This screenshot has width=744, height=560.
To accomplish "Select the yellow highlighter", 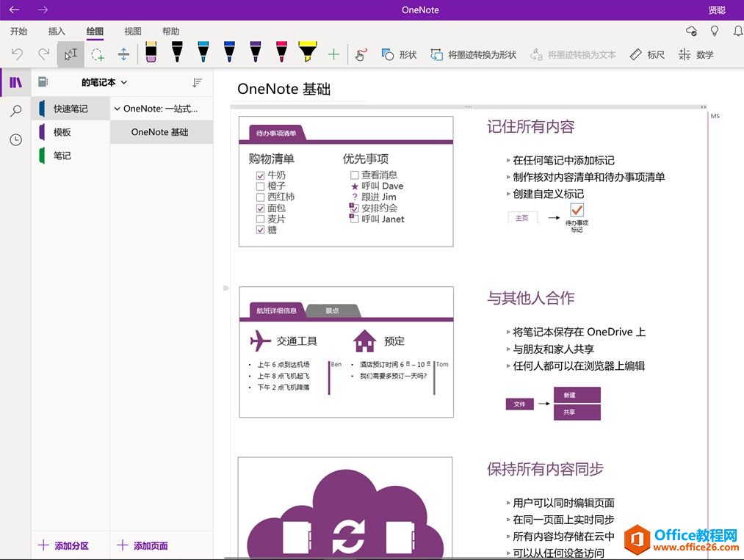I will 308,51.
